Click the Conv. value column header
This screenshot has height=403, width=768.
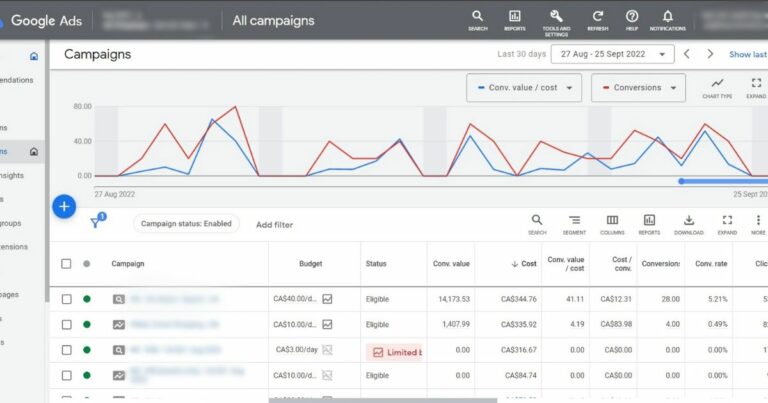tap(451, 263)
